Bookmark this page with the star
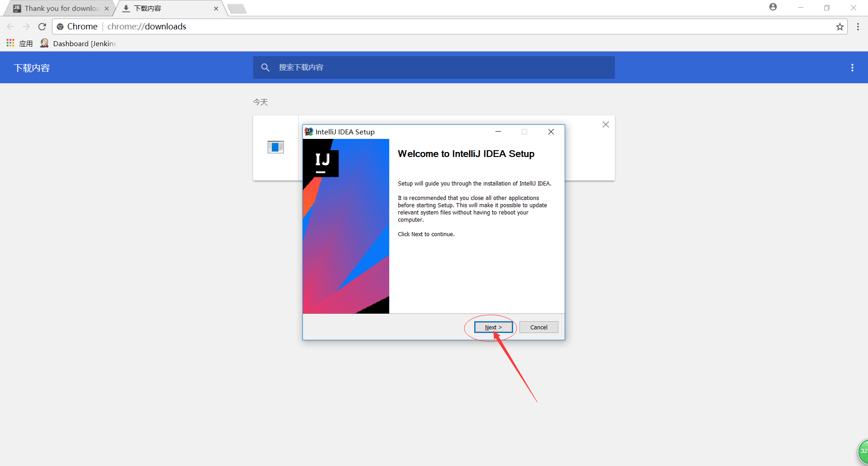 coord(840,27)
